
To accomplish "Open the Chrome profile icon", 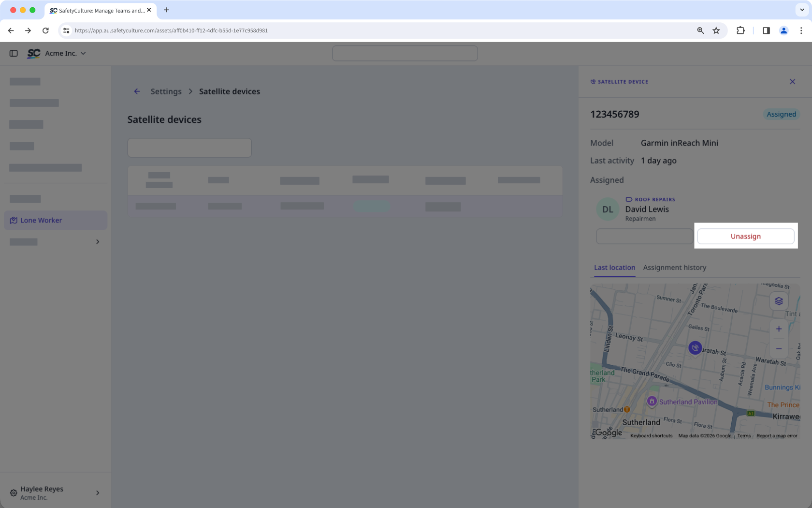I will (x=783, y=30).
